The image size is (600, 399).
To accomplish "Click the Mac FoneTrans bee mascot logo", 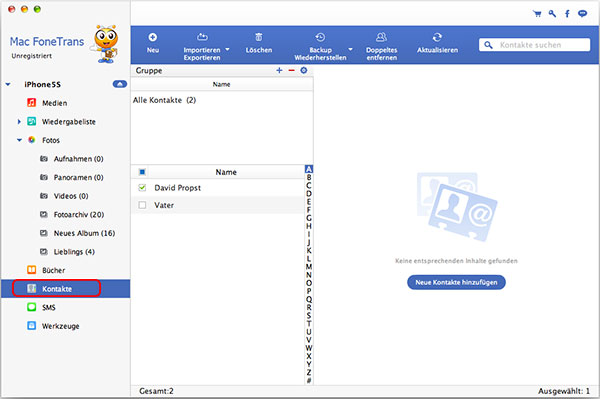I will coord(105,44).
